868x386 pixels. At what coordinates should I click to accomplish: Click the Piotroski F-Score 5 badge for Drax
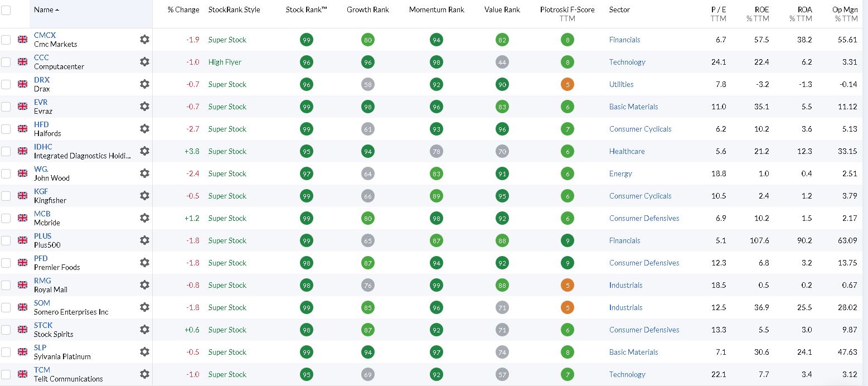pyautogui.click(x=568, y=84)
